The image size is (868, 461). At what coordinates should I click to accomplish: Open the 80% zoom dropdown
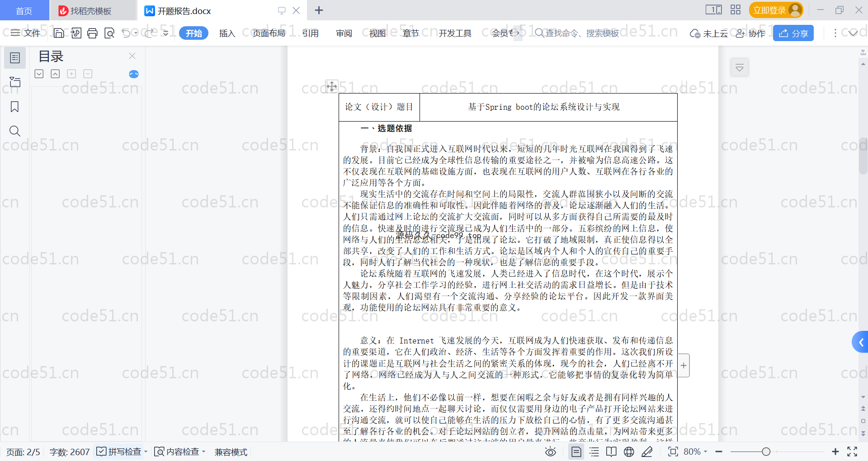tap(695, 452)
